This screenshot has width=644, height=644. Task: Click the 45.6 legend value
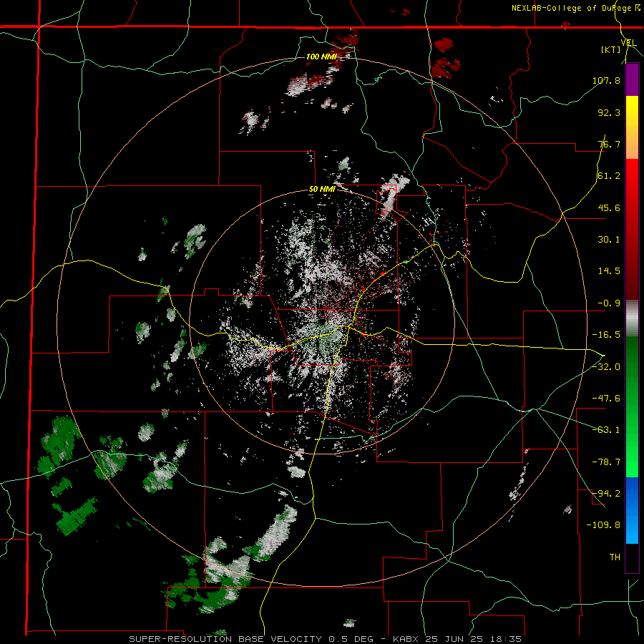(x=609, y=208)
